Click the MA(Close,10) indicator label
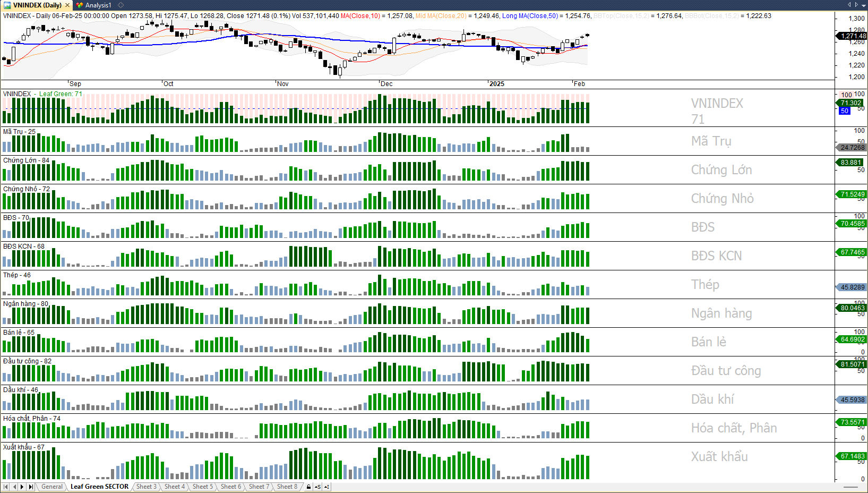 360,16
